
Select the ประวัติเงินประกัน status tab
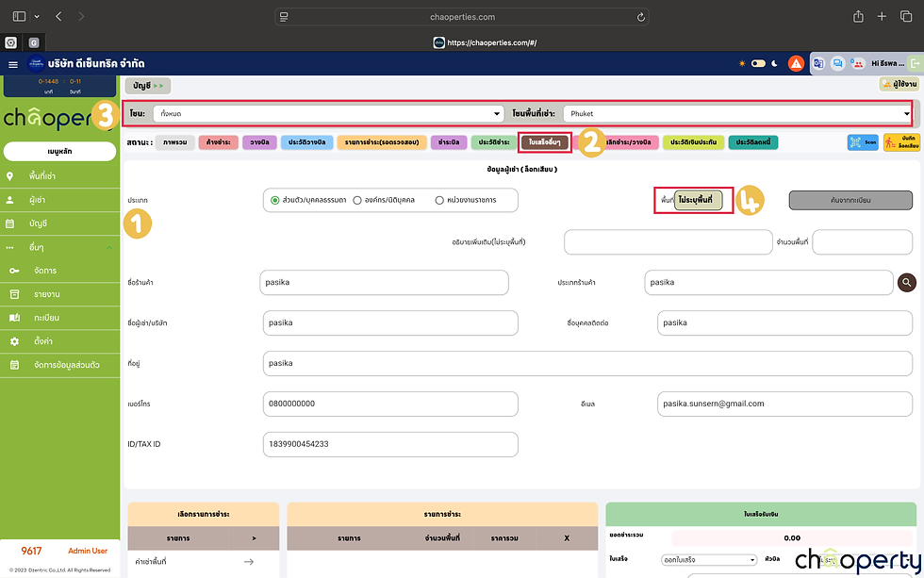694,142
